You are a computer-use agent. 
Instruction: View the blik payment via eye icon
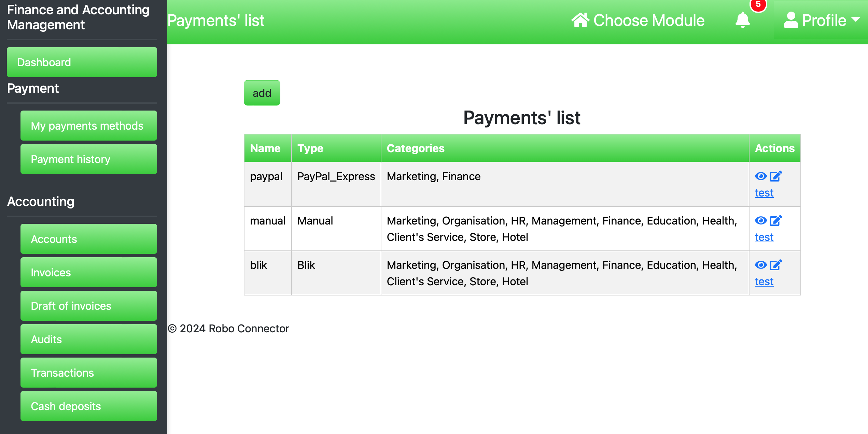[760, 265]
